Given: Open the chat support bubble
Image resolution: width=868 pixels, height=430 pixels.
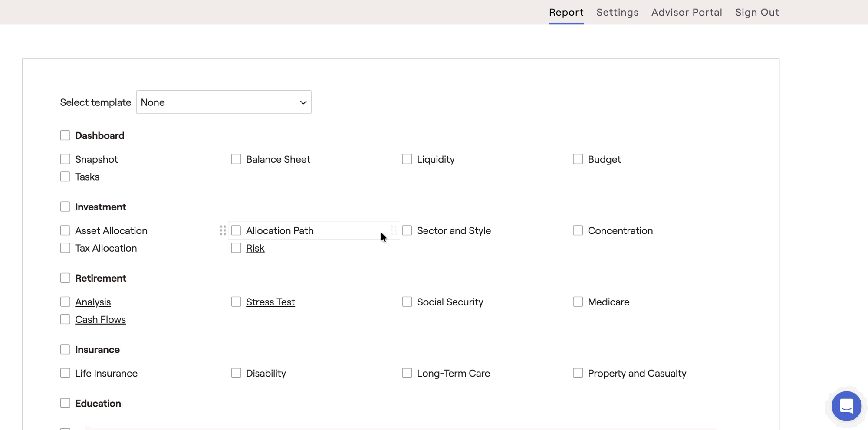Looking at the screenshot, I should [x=846, y=406].
